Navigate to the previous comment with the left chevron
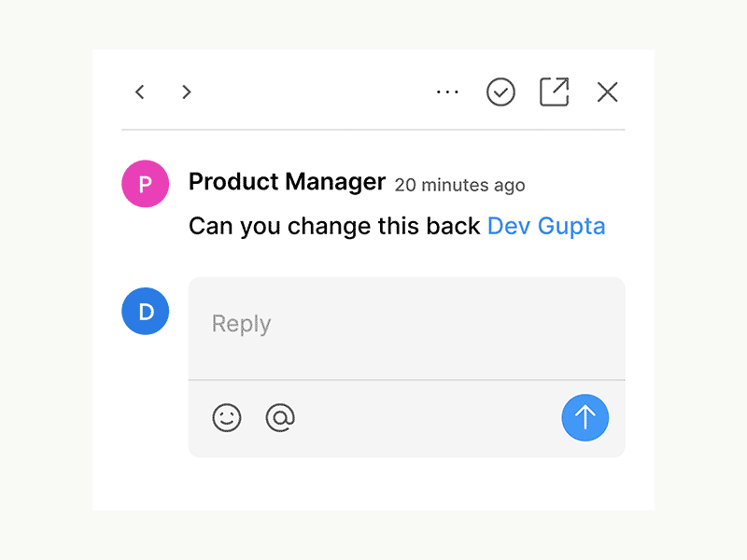Viewport: 747px width, 560px height. pyautogui.click(x=139, y=91)
